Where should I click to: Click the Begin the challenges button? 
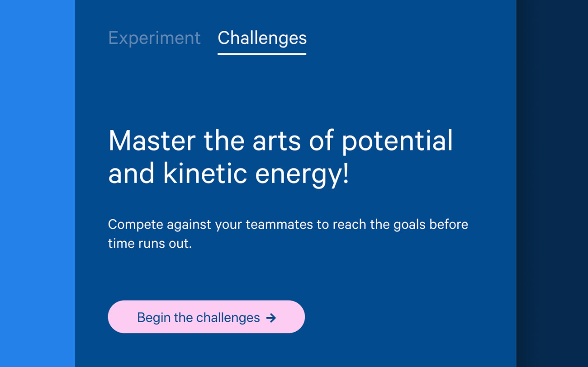click(x=206, y=317)
